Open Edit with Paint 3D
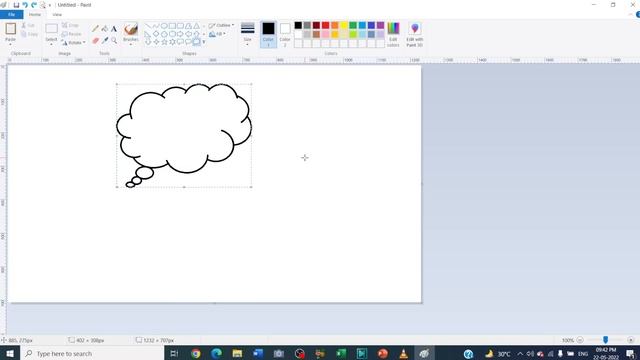Image resolution: width=640 pixels, height=360 pixels. (415, 34)
